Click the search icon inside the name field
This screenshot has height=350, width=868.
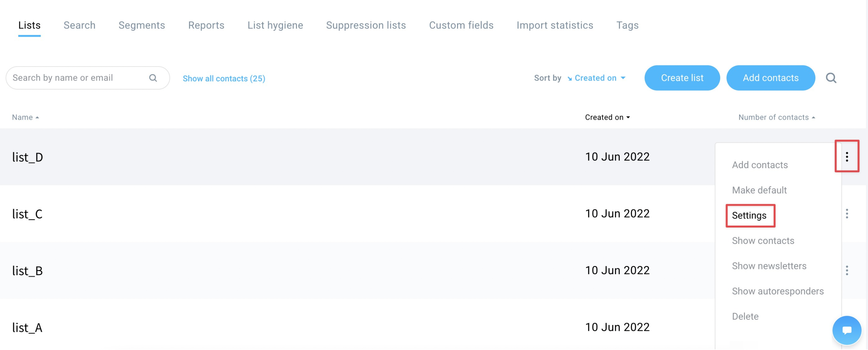coord(153,78)
